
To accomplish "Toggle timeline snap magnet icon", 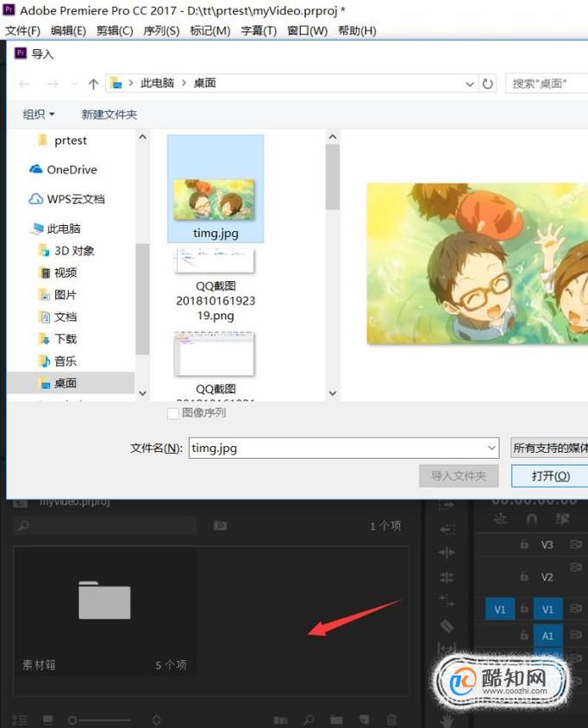I will click(x=532, y=518).
